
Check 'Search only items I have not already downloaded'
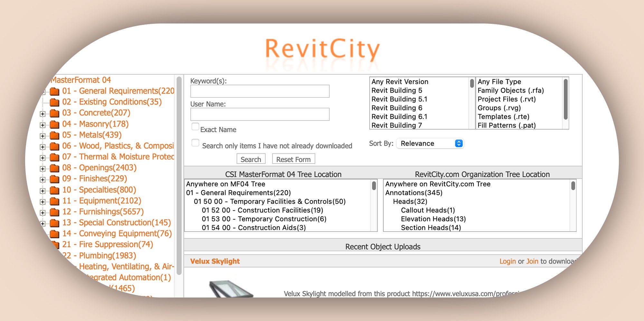[x=195, y=143]
